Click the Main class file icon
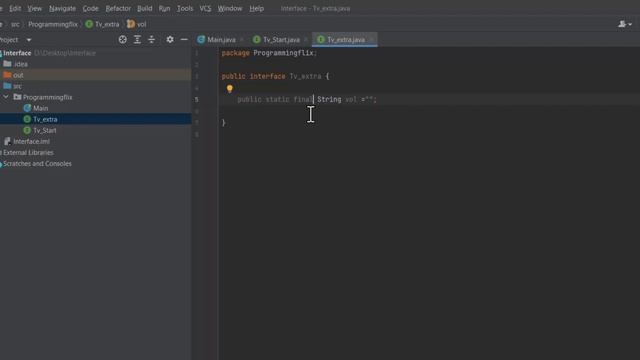Screen dimensions: 640x360 (27, 108)
